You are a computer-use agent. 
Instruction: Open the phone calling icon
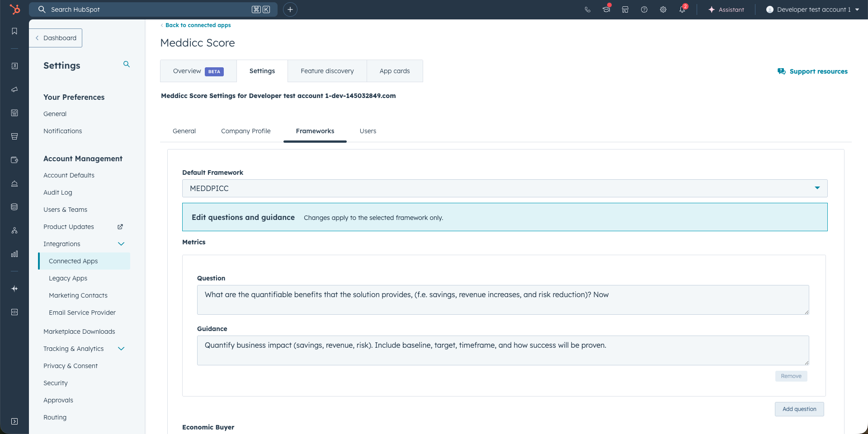point(587,9)
